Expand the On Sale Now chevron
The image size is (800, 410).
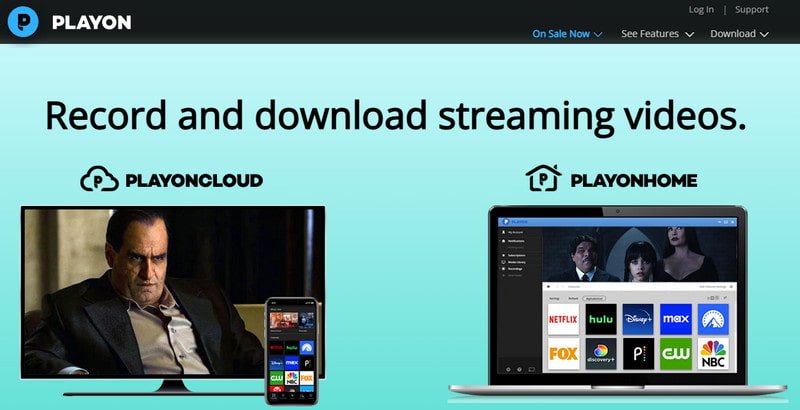(x=598, y=34)
